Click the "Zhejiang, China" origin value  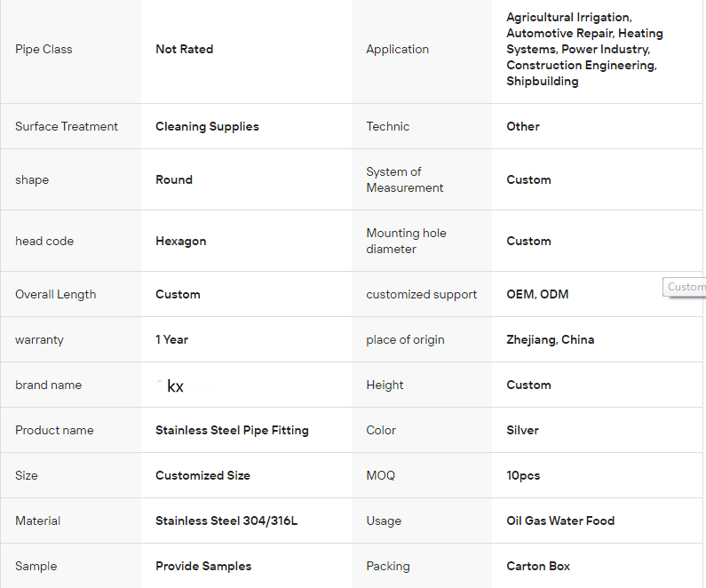point(550,340)
